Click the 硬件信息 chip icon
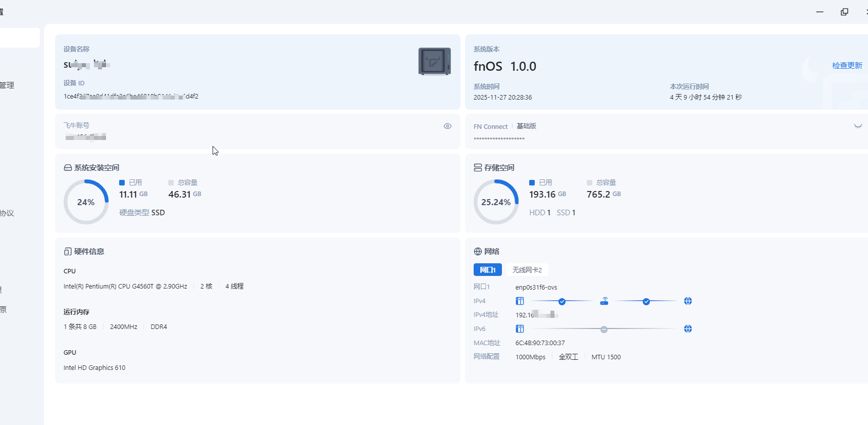This screenshot has height=425, width=868. coord(68,252)
